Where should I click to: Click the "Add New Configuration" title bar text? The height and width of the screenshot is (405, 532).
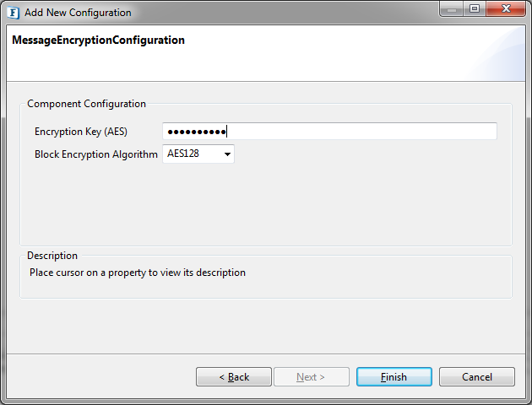click(x=79, y=13)
